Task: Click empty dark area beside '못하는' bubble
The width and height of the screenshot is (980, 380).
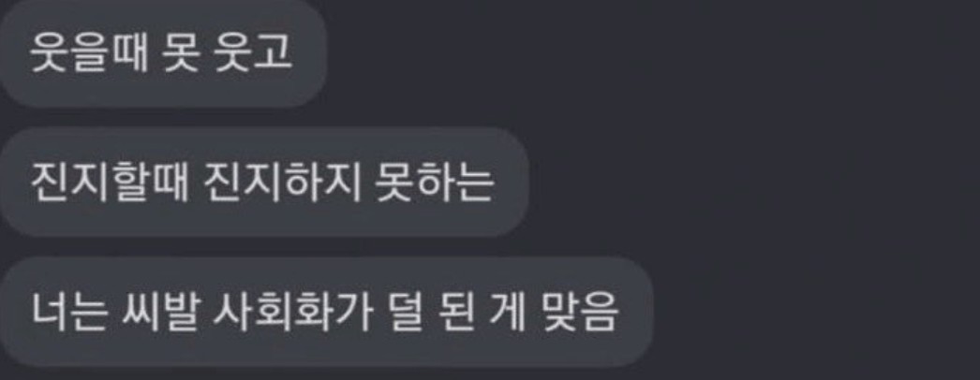Action: [x=750, y=183]
